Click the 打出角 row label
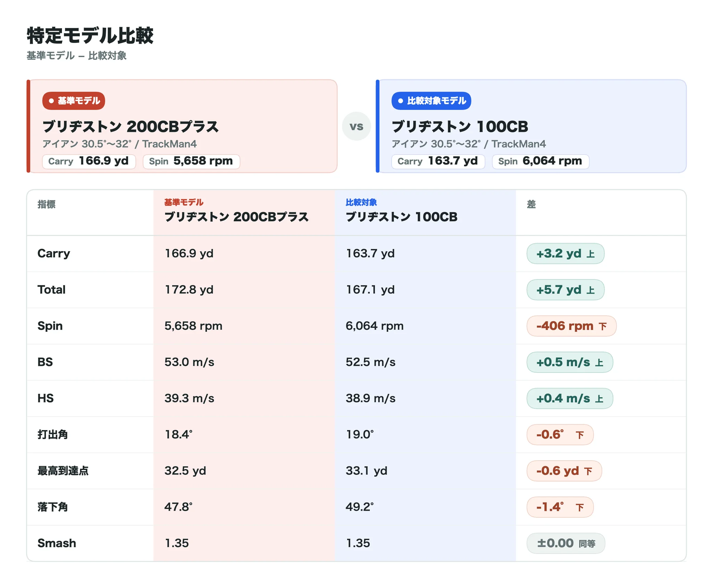The image size is (713, 588). point(53,435)
